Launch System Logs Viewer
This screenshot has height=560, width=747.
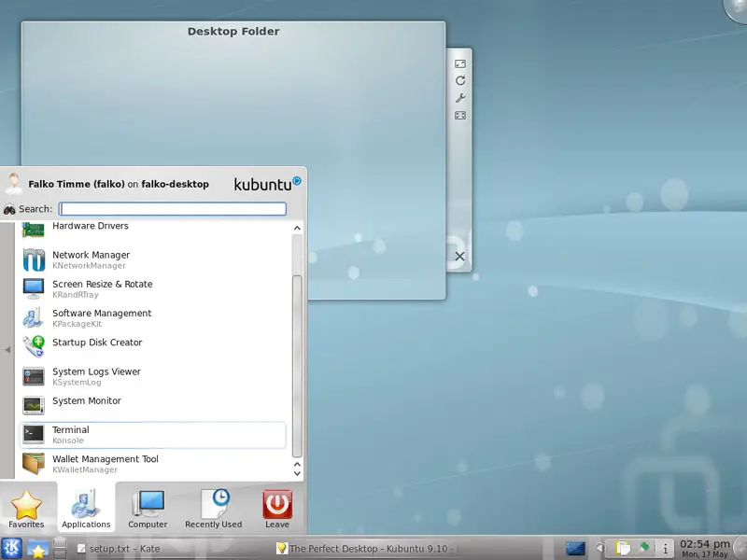point(153,377)
